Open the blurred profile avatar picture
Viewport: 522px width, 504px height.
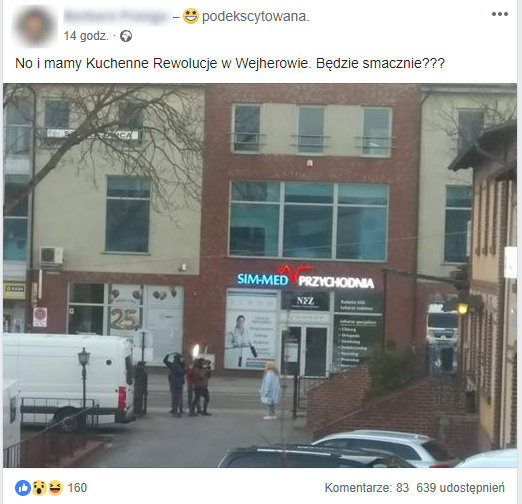tap(34, 26)
